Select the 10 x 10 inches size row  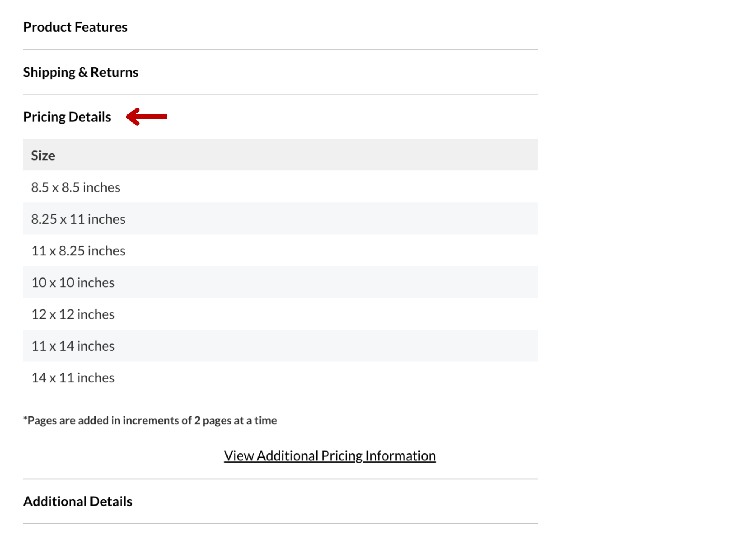73,282
